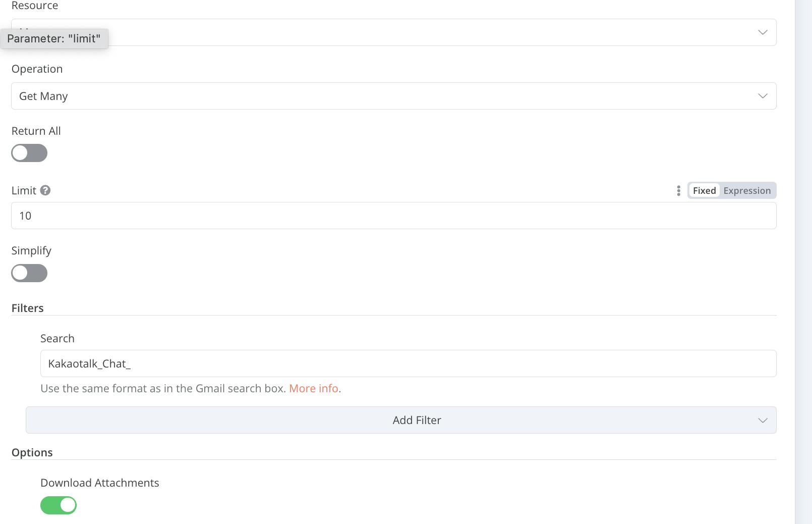The image size is (812, 524).
Task: Click the Parameter "limit" tooltip
Action: pyautogui.click(x=54, y=38)
